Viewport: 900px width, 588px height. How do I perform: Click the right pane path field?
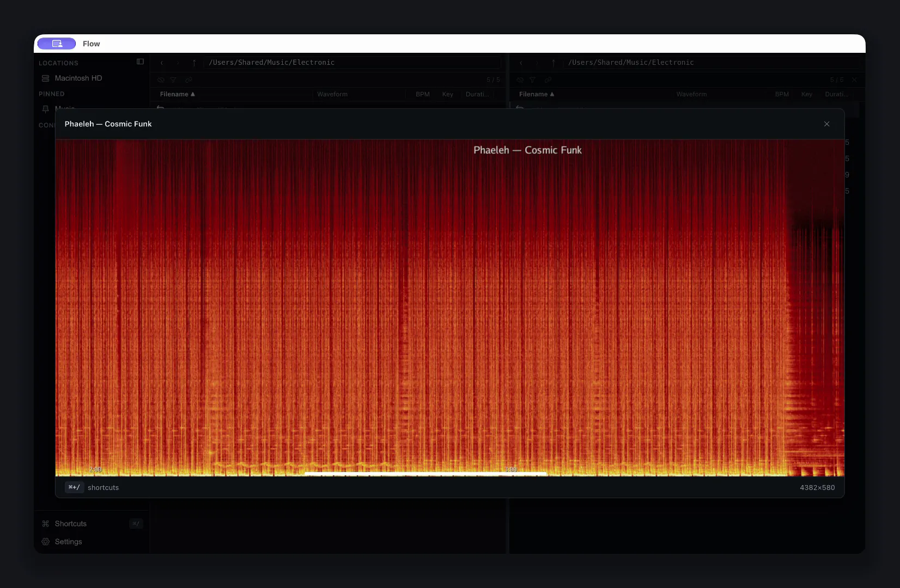coord(713,63)
